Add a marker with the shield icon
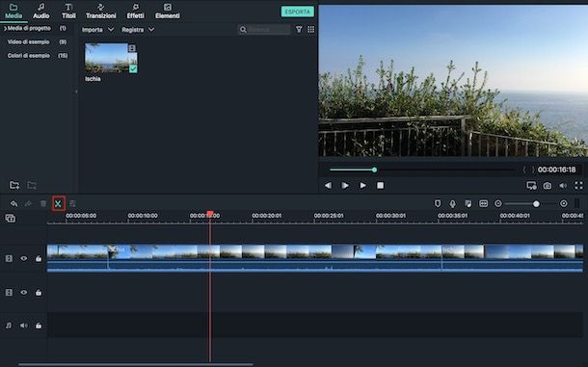This screenshot has height=367, width=588. click(x=438, y=203)
